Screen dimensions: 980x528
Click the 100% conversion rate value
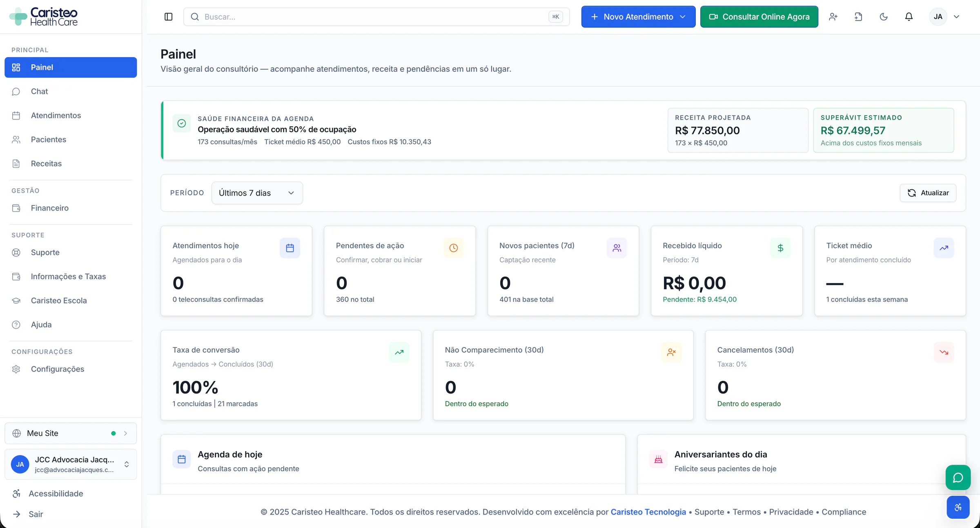(x=195, y=388)
